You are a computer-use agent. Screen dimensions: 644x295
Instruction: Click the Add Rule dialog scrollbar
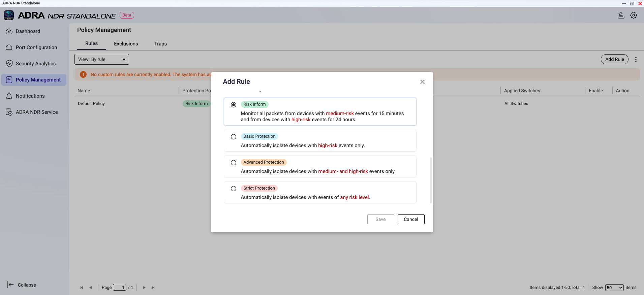[431, 180]
